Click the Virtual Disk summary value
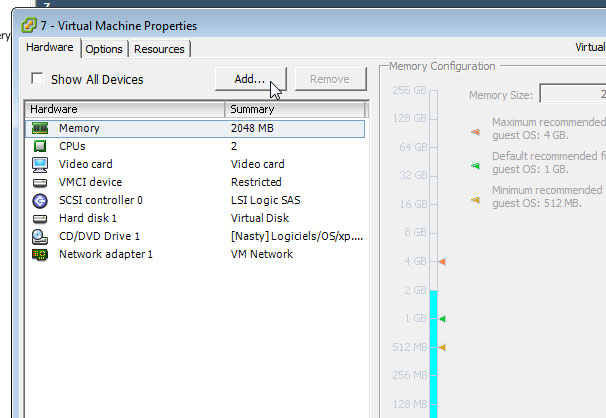 coord(260,218)
